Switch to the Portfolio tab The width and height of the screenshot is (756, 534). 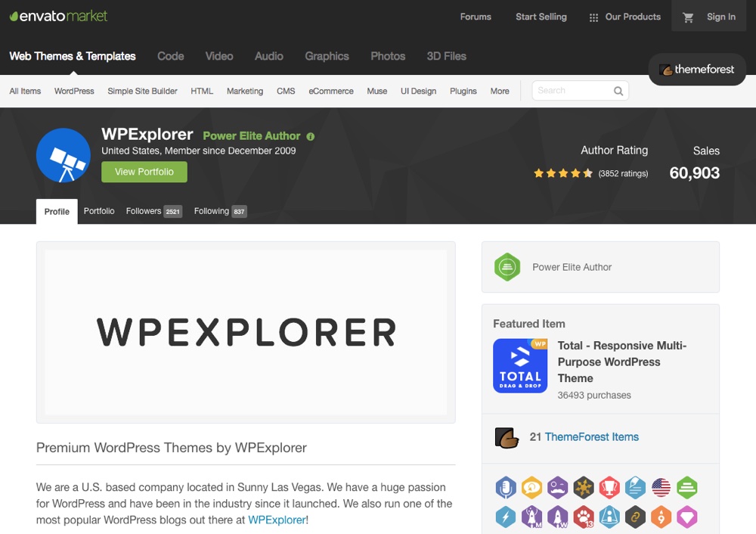pyautogui.click(x=99, y=211)
